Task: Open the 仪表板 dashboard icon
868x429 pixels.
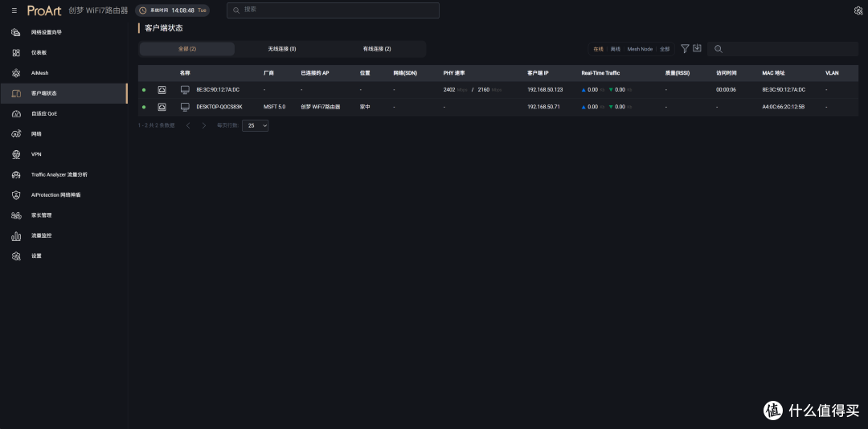Action: tap(16, 52)
